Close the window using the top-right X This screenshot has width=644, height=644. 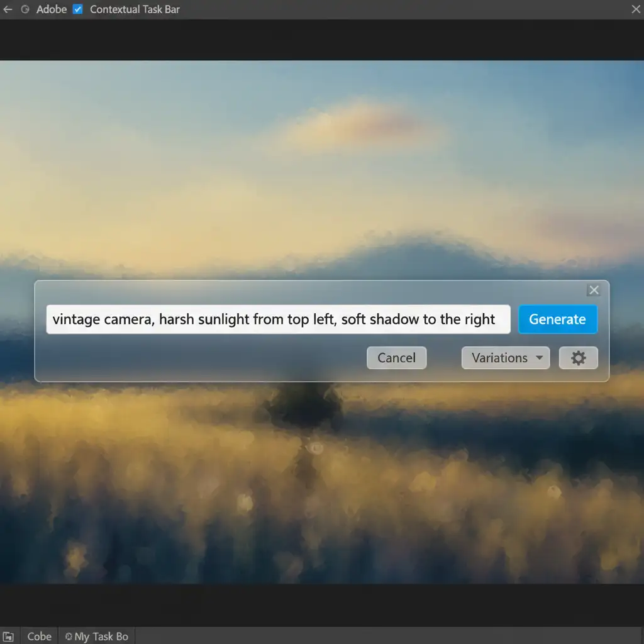[635, 9]
